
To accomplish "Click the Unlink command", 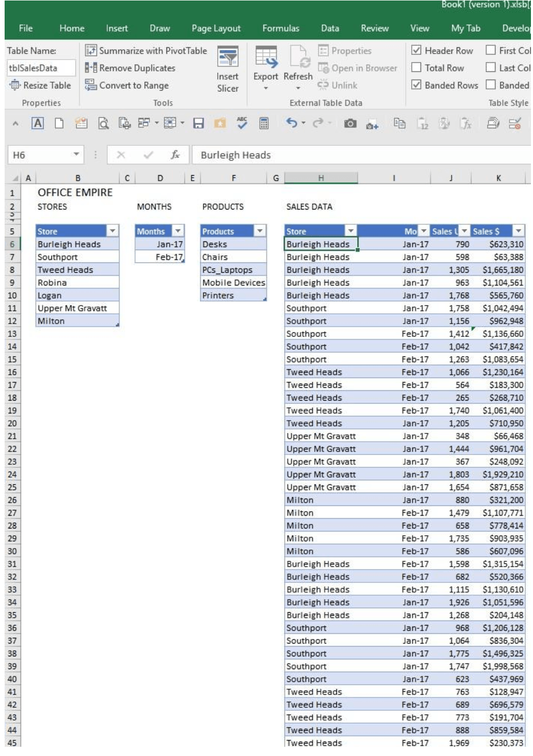I will [x=337, y=85].
